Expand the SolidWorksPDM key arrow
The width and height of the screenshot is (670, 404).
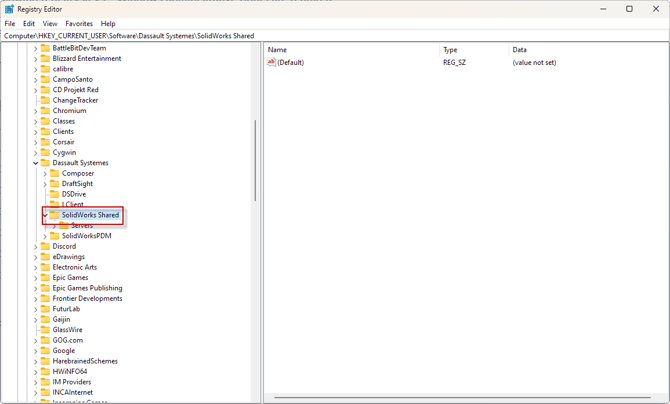[45, 236]
